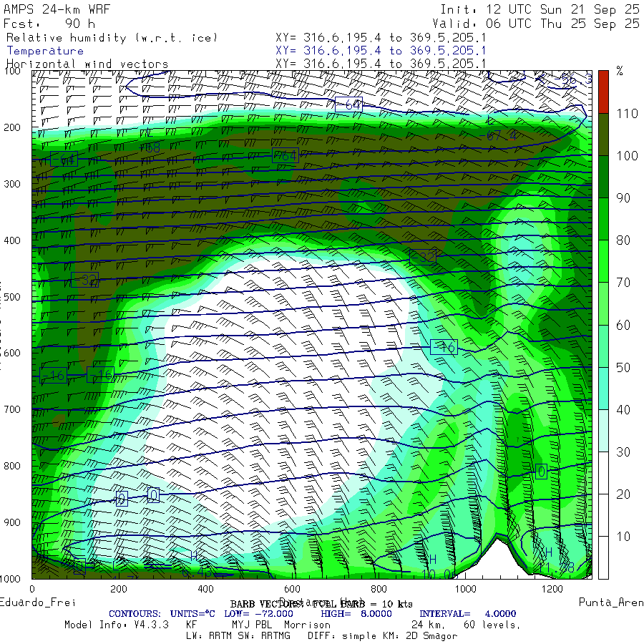Click the "Morrison" microphysics text
The height and width of the screenshot is (644, 644).
pos(307,625)
